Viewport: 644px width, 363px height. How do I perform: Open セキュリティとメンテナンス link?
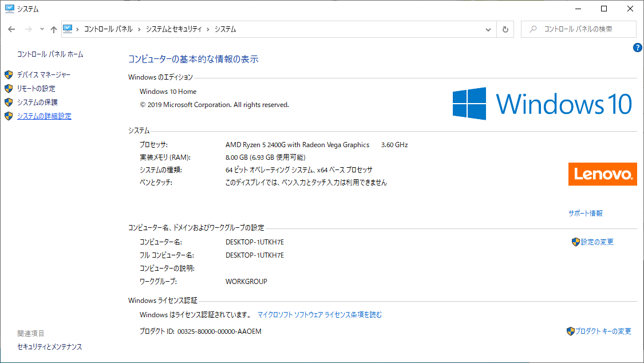point(50,347)
